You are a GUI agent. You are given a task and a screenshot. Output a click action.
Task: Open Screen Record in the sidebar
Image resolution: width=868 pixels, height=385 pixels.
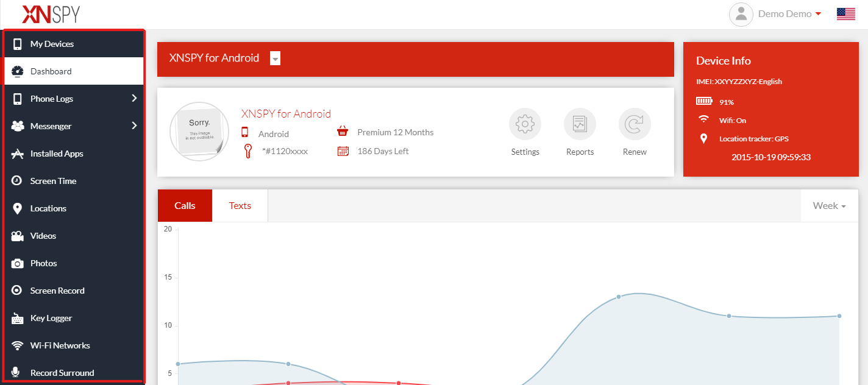coord(74,291)
